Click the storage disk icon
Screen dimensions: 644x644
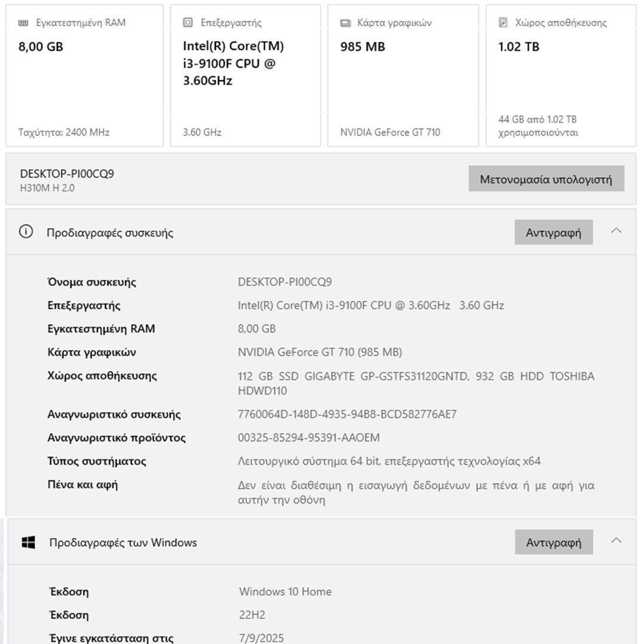(503, 23)
